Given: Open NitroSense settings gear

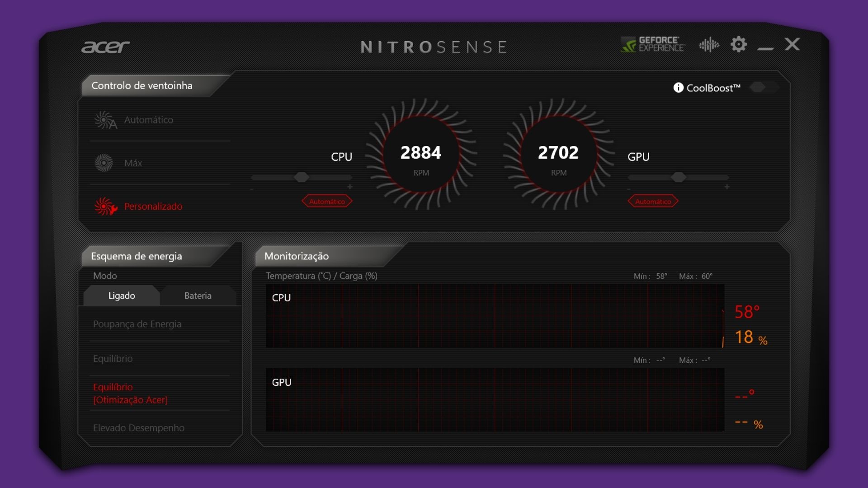Looking at the screenshot, I should [x=739, y=44].
